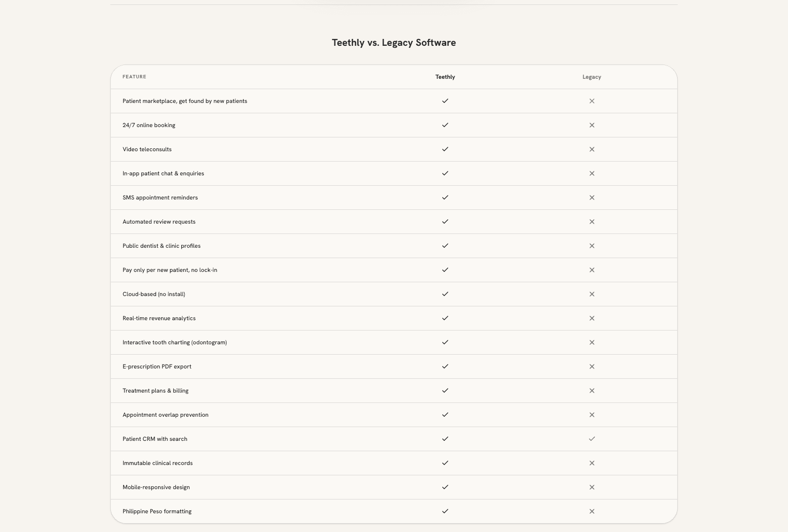The width and height of the screenshot is (788, 532).
Task: Click 'Video teleconsults' feature label
Action: pos(147,149)
